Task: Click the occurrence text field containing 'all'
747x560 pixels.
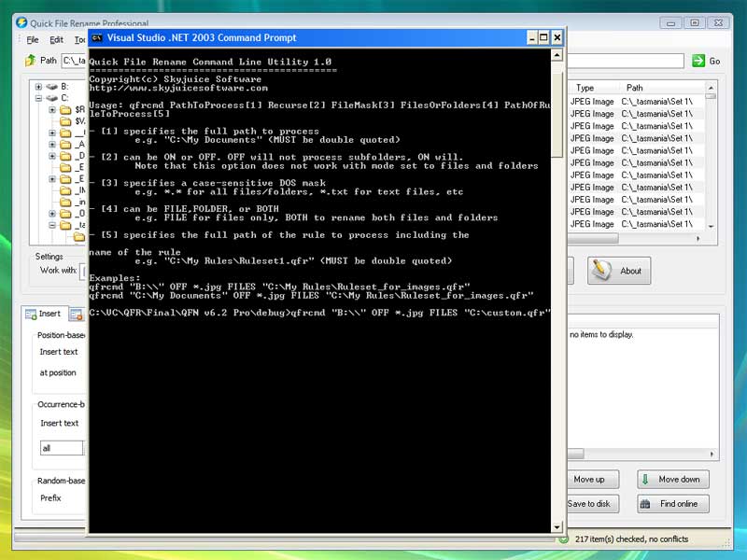Action: (x=60, y=448)
